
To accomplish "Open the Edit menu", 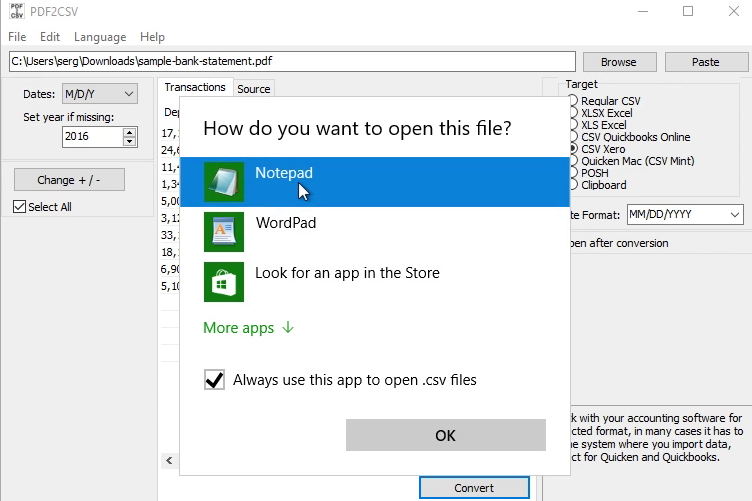I will tap(50, 37).
